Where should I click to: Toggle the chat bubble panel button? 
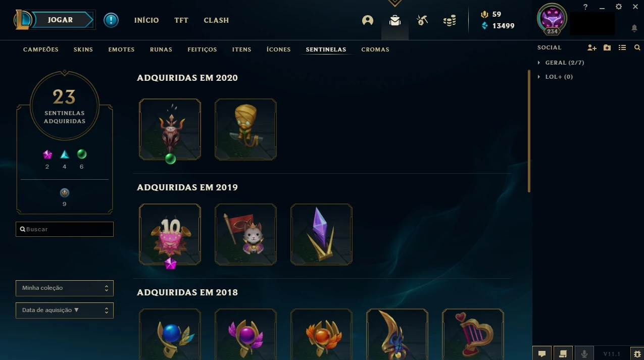pos(542,353)
